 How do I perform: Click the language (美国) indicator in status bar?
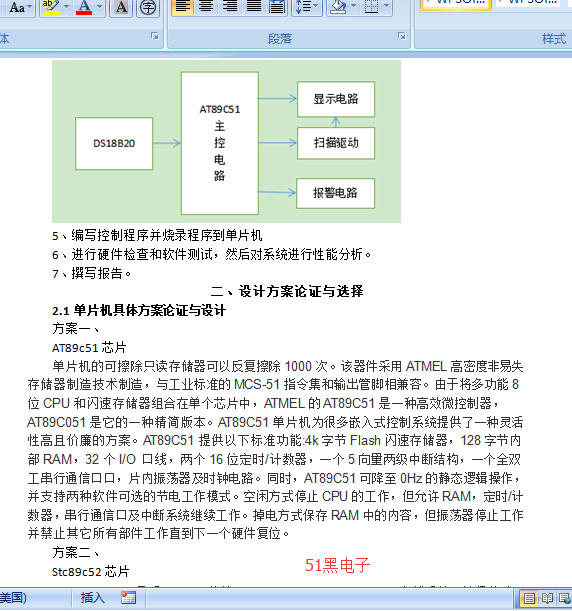point(13,598)
